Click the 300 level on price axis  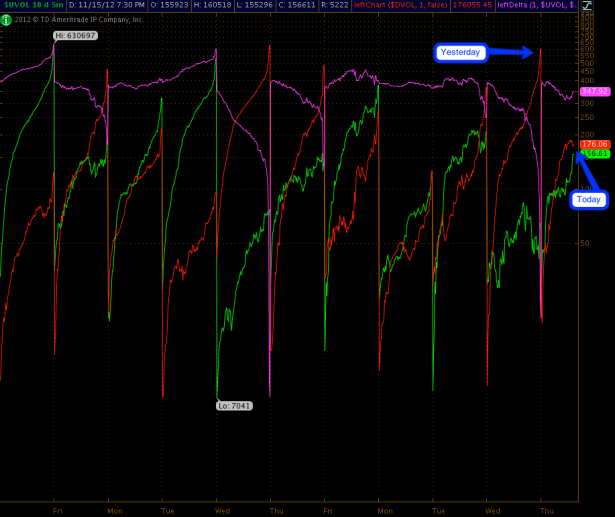(x=587, y=104)
